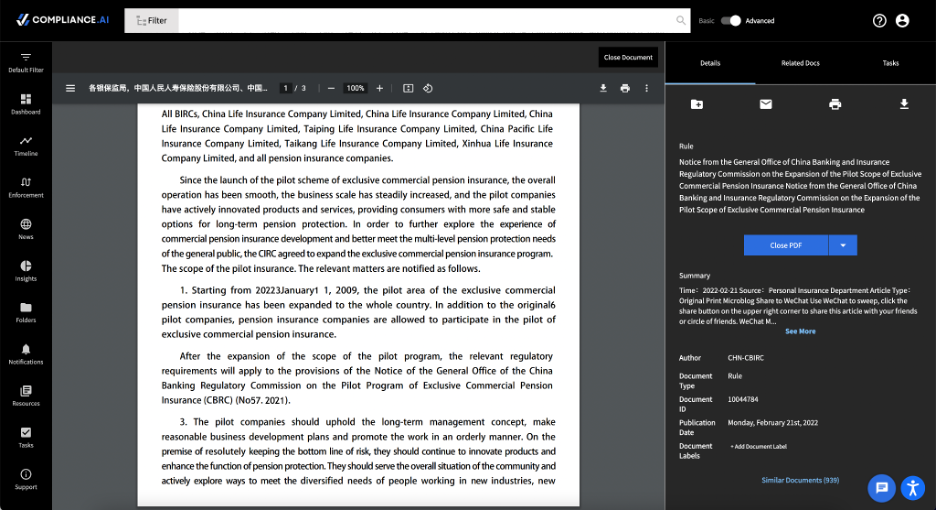Switch to the Related Docs tab
The width and height of the screenshot is (936, 510).
point(800,63)
